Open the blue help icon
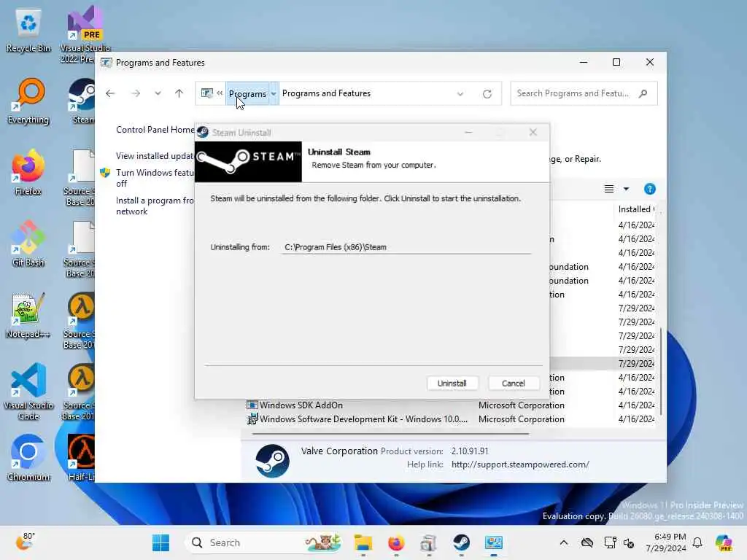The image size is (747, 560). [650, 189]
